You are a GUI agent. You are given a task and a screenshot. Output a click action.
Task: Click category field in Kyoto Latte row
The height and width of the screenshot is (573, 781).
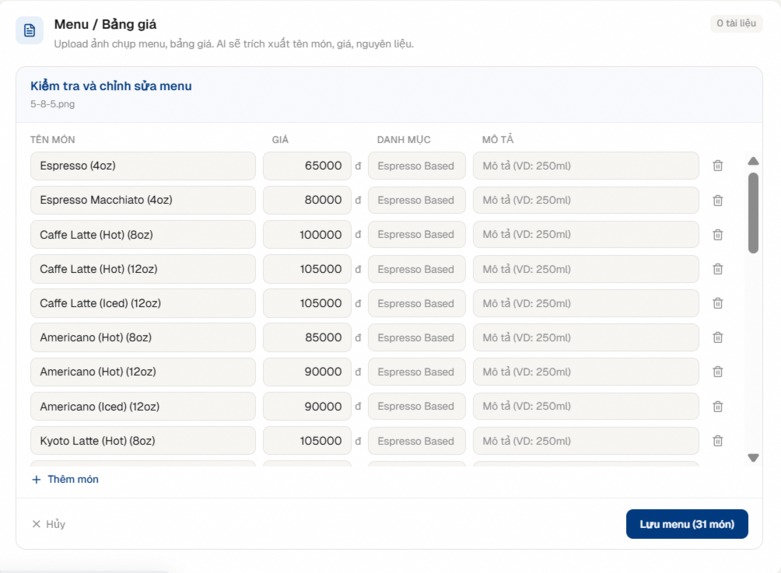point(417,441)
